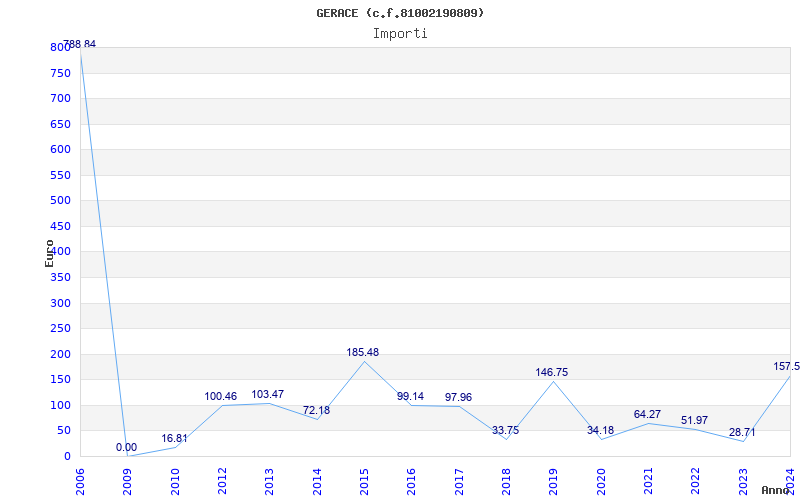Click the 650 y-axis tick label
800x500 pixels.
point(60,124)
